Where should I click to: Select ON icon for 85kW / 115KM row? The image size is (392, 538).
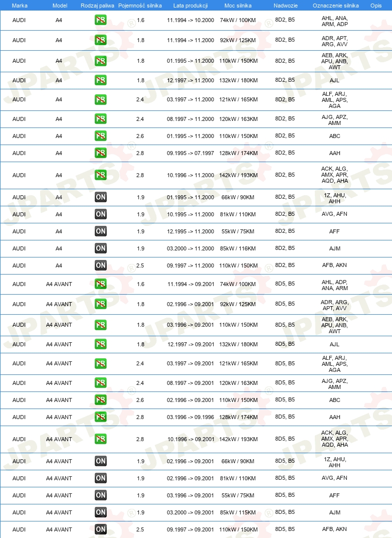click(x=100, y=512)
